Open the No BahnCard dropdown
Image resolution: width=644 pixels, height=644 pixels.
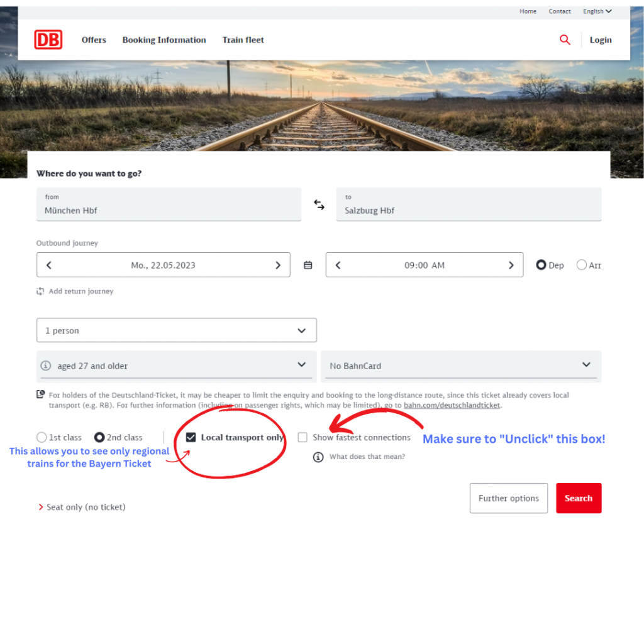461,365
